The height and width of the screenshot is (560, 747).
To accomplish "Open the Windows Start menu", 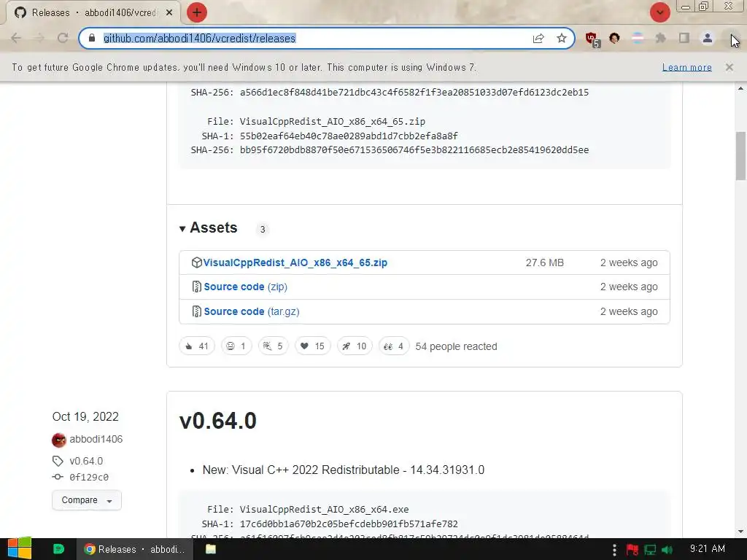I will 20,549.
